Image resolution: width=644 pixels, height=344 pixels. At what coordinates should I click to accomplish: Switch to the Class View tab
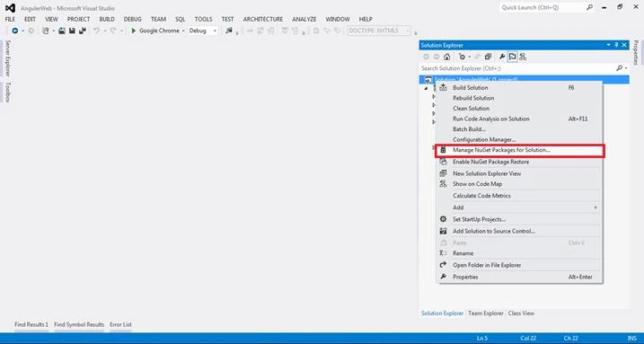[521, 313]
